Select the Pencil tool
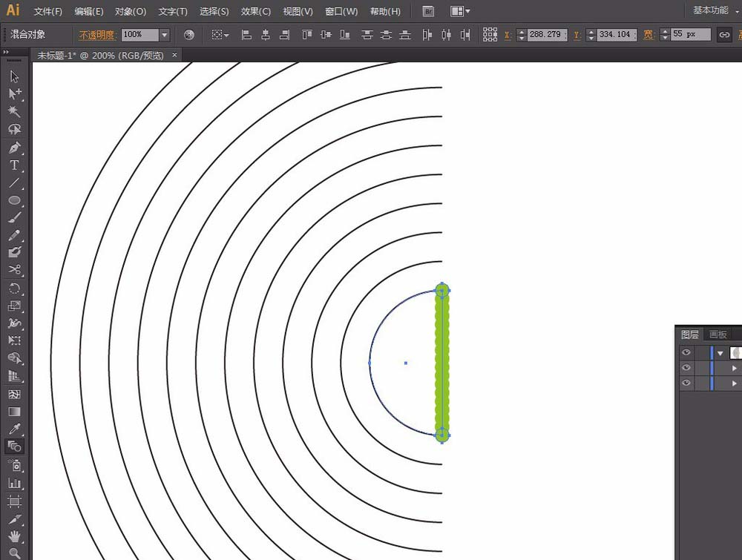 click(x=14, y=235)
